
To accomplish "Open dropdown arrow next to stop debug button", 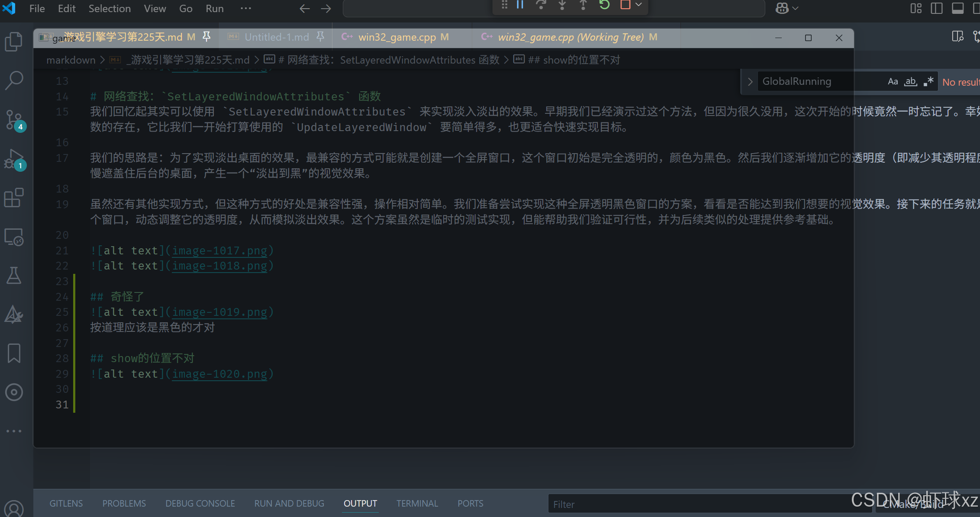I will 638,5.
